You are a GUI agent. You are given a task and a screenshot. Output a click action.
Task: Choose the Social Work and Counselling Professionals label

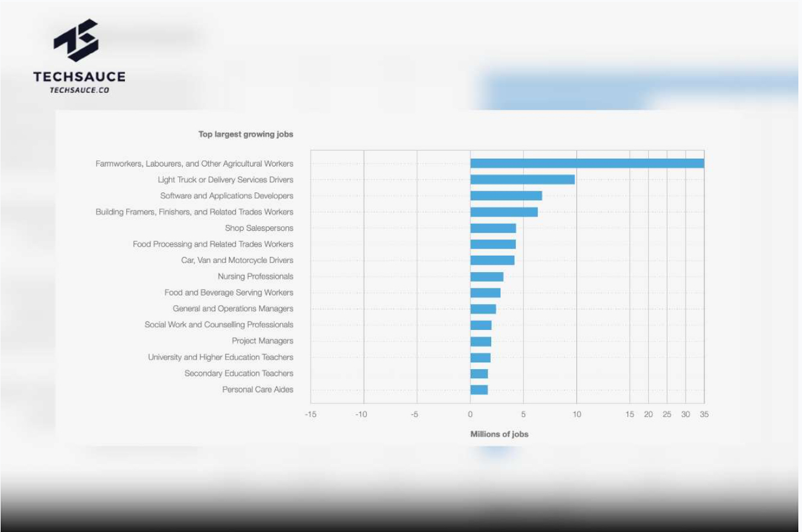coord(218,325)
